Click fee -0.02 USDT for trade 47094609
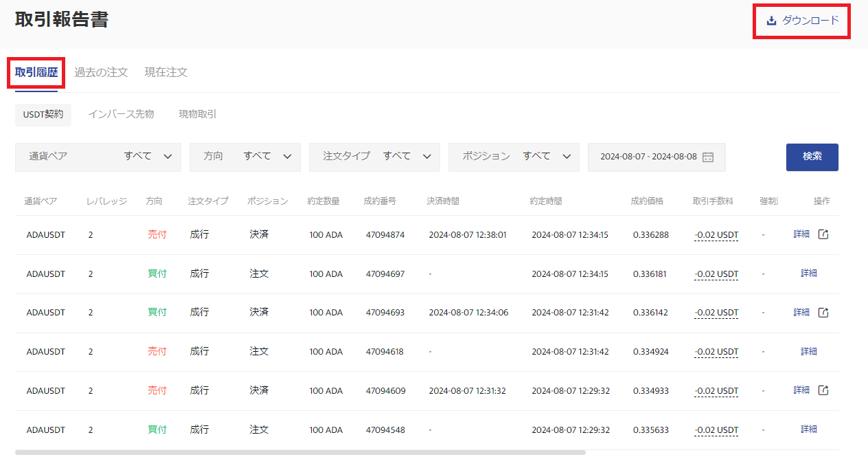This screenshot has height=468, width=868. click(x=716, y=391)
